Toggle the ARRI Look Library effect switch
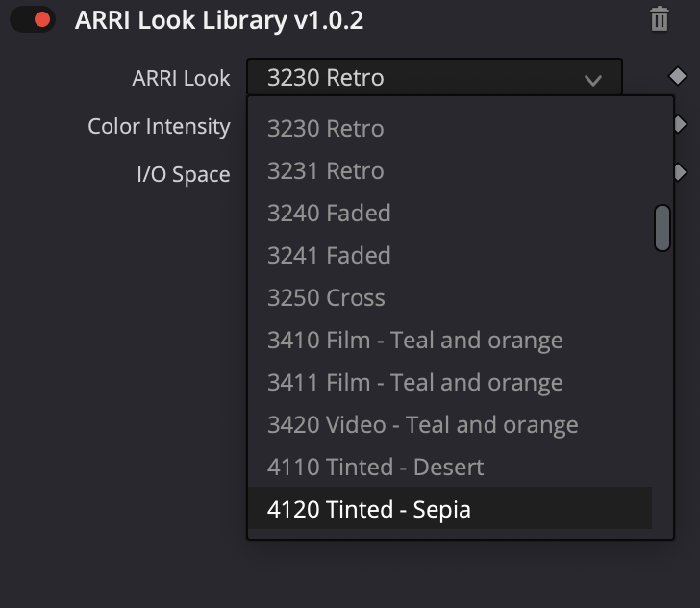This screenshot has width=700, height=608. tap(33, 19)
